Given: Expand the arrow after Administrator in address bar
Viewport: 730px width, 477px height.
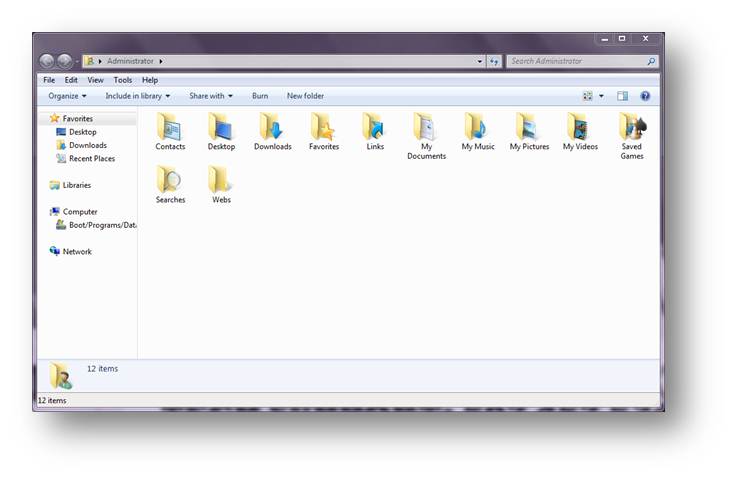Looking at the screenshot, I should click(x=161, y=61).
